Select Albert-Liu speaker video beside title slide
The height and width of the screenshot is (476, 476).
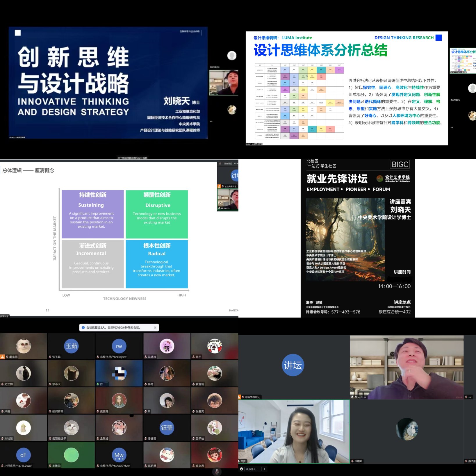224,83
